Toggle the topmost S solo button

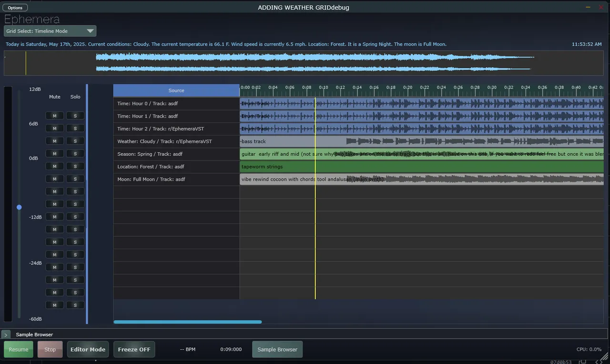coord(75,116)
